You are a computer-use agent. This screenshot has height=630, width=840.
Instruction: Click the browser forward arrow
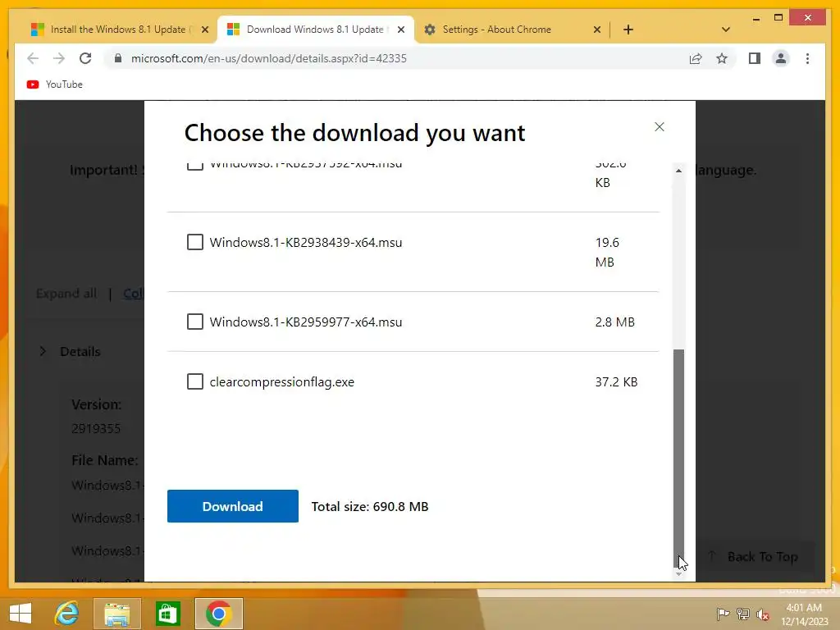(x=59, y=58)
